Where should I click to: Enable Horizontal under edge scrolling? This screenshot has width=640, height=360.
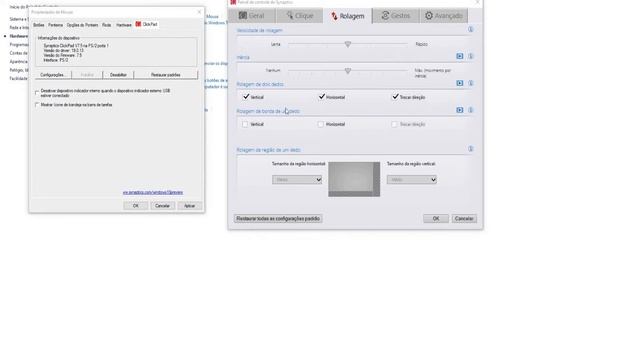point(320,124)
